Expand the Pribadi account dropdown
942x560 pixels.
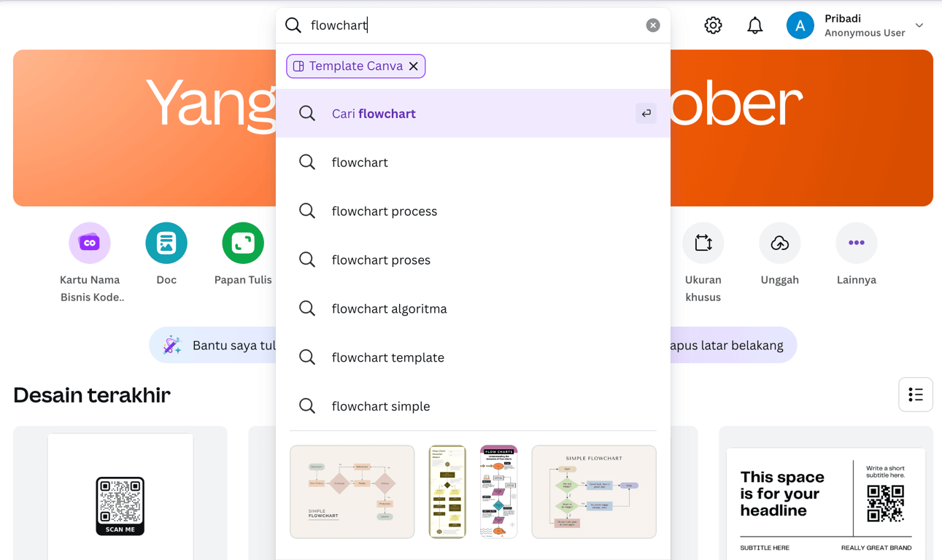pyautogui.click(x=919, y=26)
